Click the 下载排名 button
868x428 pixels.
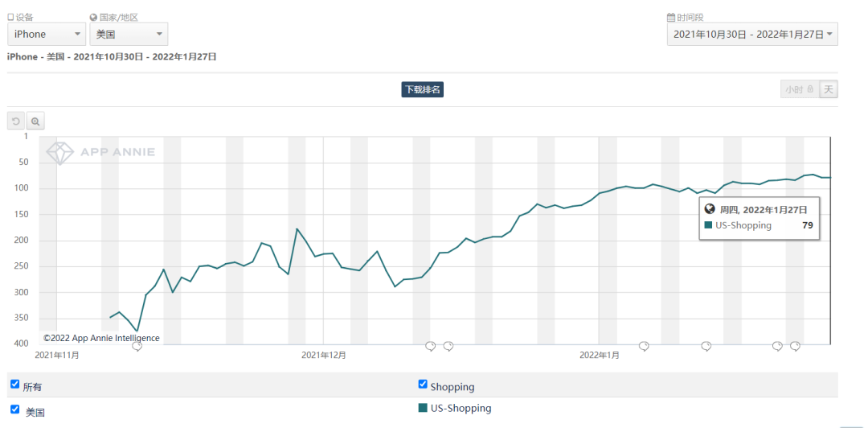(x=422, y=89)
